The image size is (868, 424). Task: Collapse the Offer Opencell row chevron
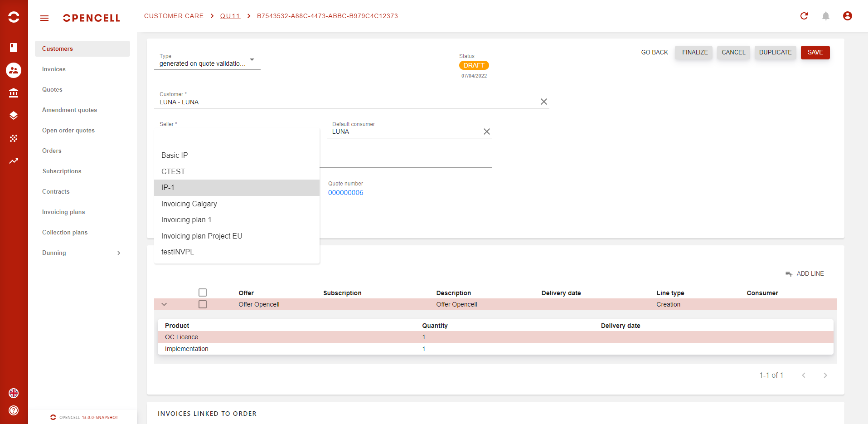coord(164,304)
